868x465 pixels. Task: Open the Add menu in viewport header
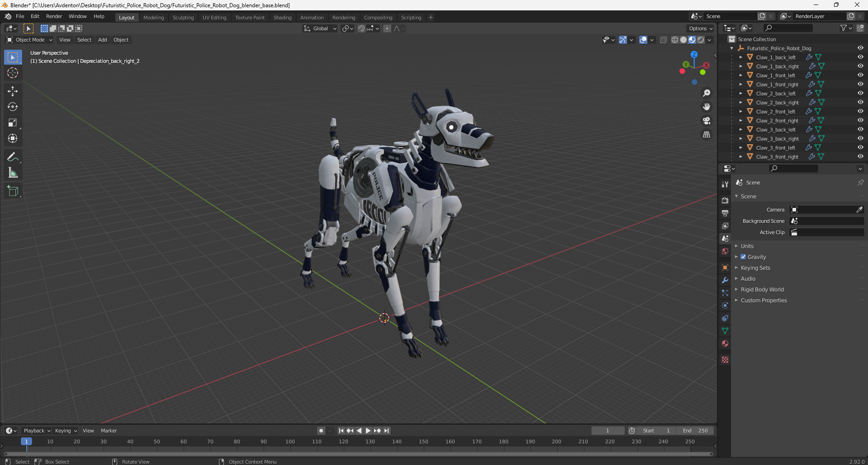pyautogui.click(x=103, y=40)
